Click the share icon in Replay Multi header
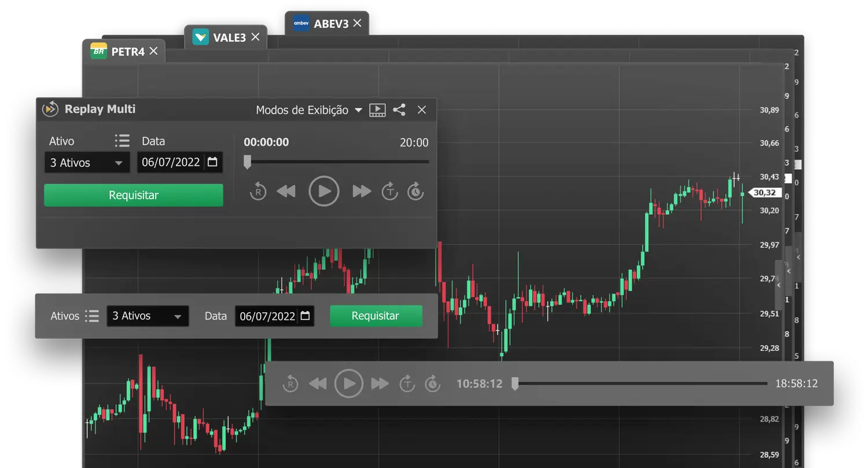 tap(399, 110)
